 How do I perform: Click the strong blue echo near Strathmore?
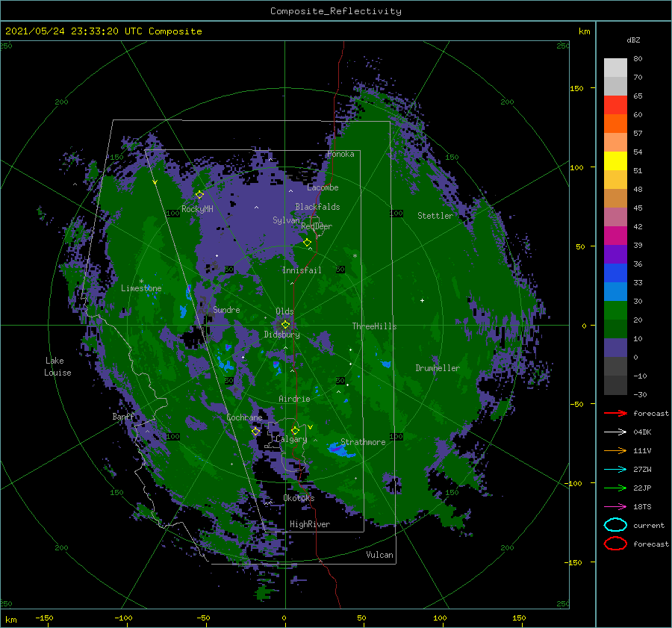pos(340,450)
